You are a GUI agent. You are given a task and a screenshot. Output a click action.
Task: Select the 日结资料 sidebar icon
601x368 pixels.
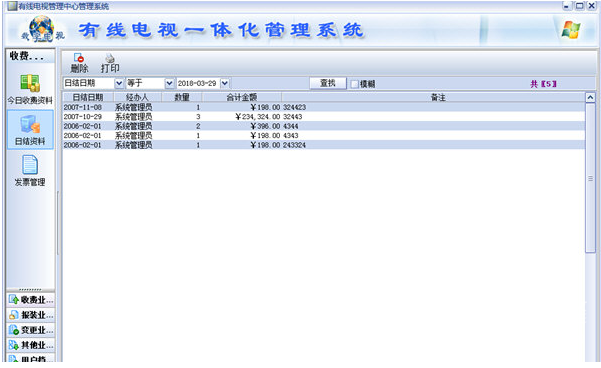tap(30, 125)
